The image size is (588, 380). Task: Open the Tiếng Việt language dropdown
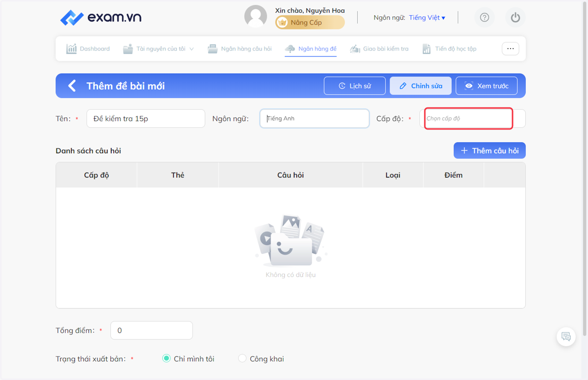pos(427,18)
